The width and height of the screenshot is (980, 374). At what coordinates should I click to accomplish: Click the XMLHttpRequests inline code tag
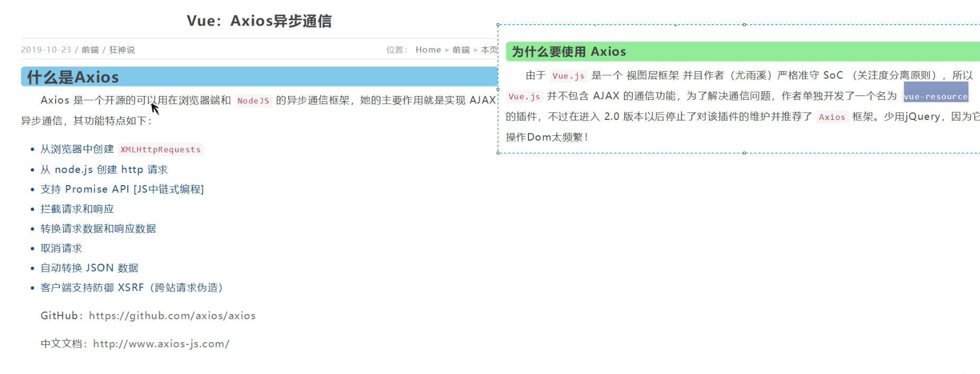pyautogui.click(x=161, y=150)
